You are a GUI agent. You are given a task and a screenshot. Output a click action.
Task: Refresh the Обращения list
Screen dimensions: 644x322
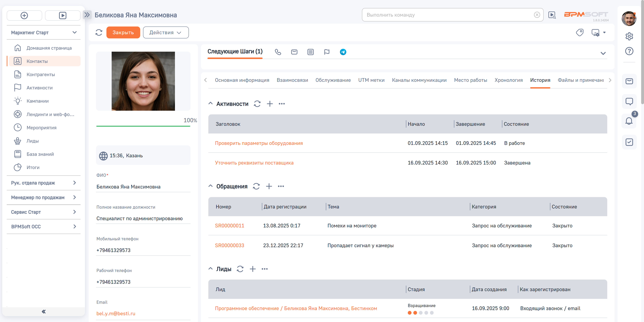(256, 186)
